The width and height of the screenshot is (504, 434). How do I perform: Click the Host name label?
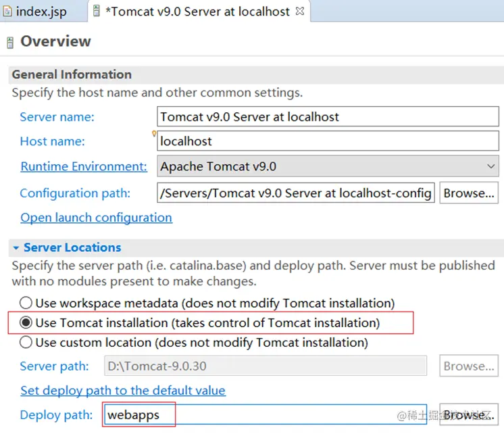click(x=52, y=141)
